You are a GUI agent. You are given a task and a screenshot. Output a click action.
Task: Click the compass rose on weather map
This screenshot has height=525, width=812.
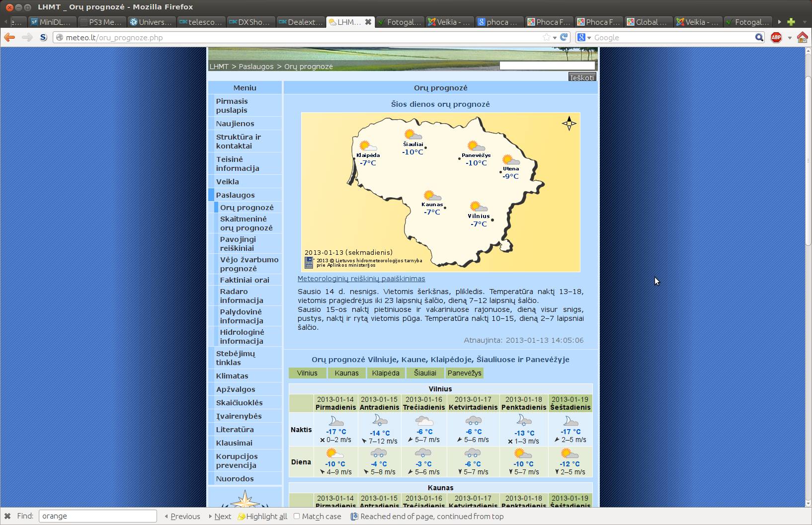[569, 123]
